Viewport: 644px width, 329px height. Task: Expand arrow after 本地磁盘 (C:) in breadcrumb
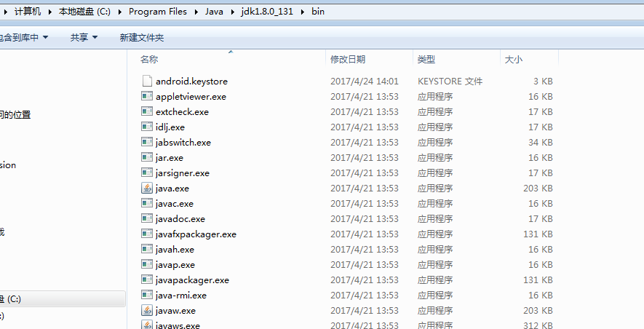(119, 12)
